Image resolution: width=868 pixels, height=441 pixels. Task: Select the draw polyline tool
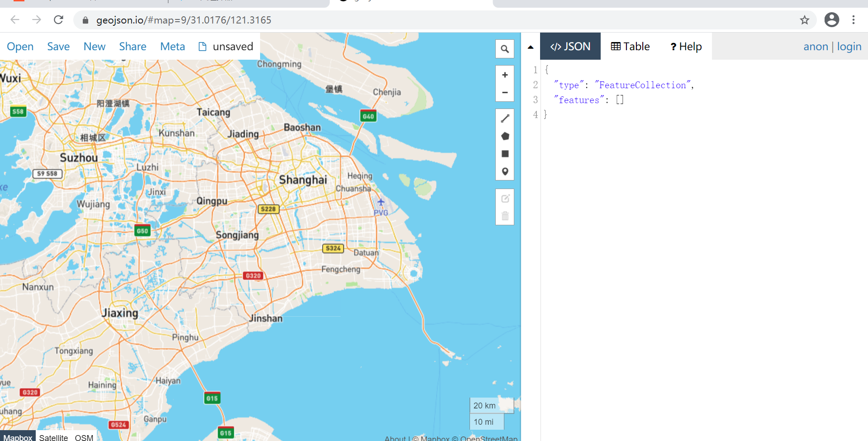pyautogui.click(x=504, y=118)
